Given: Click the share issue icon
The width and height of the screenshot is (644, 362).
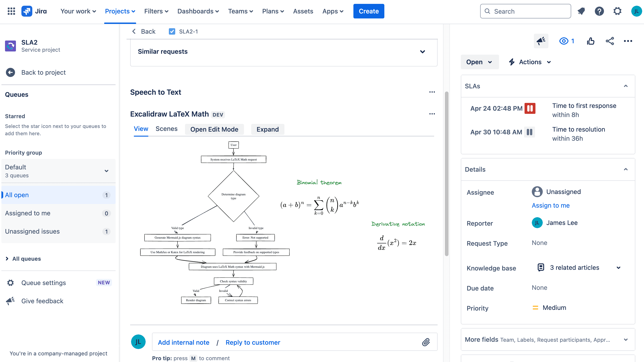Looking at the screenshot, I should [x=610, y=41].
